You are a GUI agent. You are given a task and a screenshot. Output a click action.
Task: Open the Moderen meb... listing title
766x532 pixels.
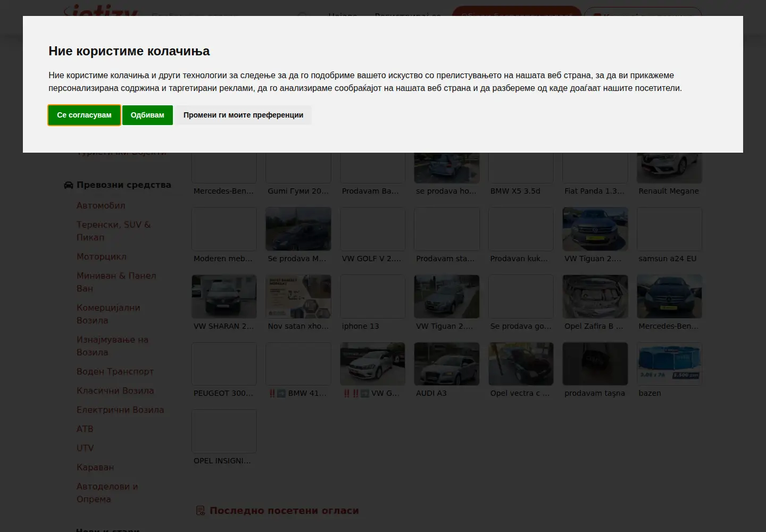click(x=223, y=259)
